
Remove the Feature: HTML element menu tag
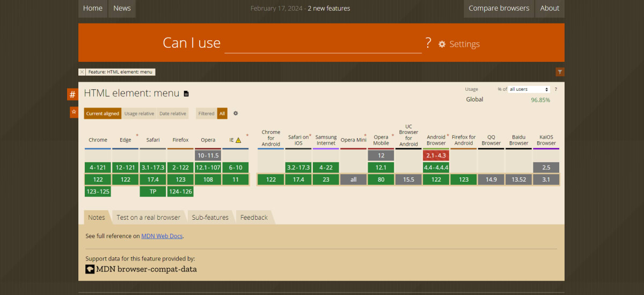[82, 71]
